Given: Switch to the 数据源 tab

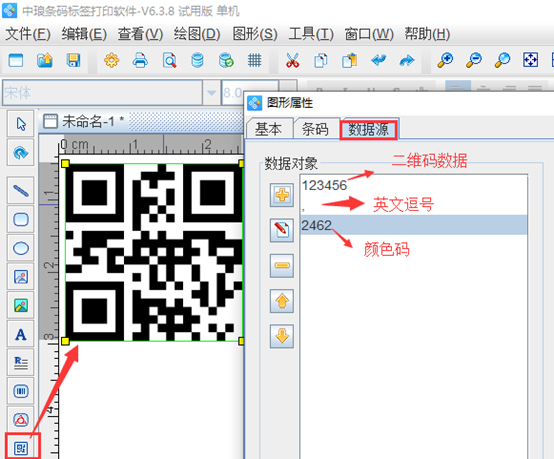Looking at the screenshot, I should point(369,129).
